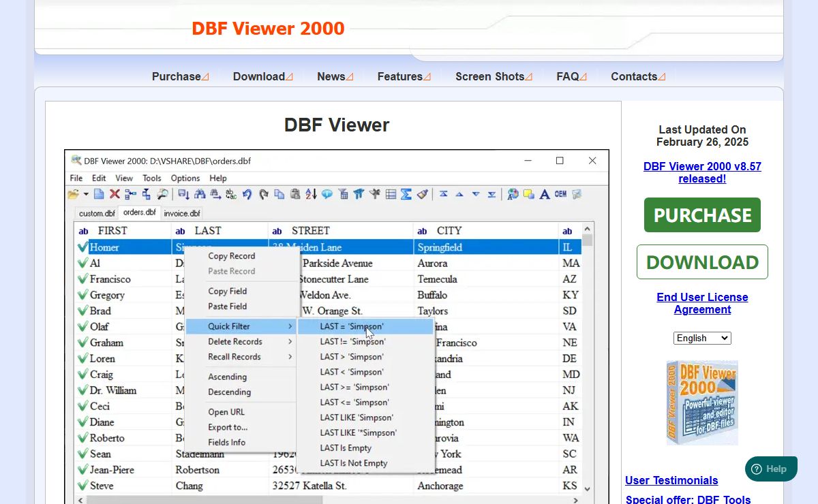The width and height of the screenshot is (818, 504).
Task: Click the green PURCHASE button
Action: [702, 215]
